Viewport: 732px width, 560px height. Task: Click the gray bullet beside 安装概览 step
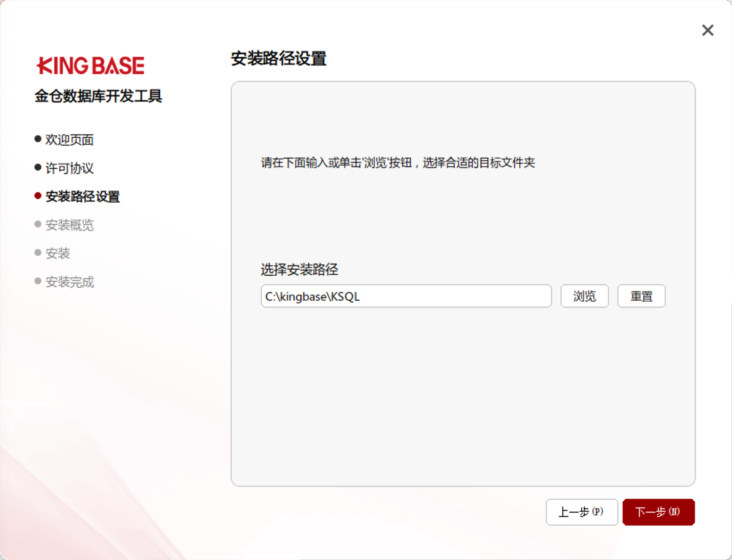click(x=38, y=224)
